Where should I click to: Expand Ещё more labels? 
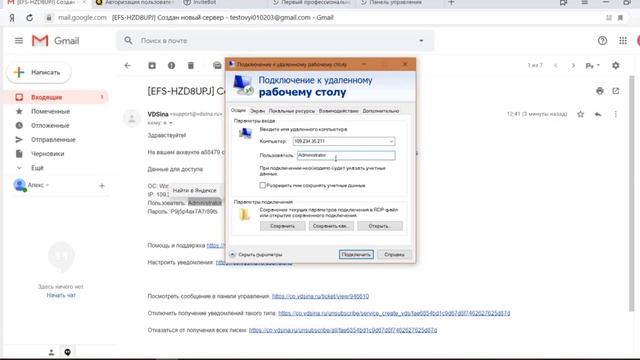point(37,168)
